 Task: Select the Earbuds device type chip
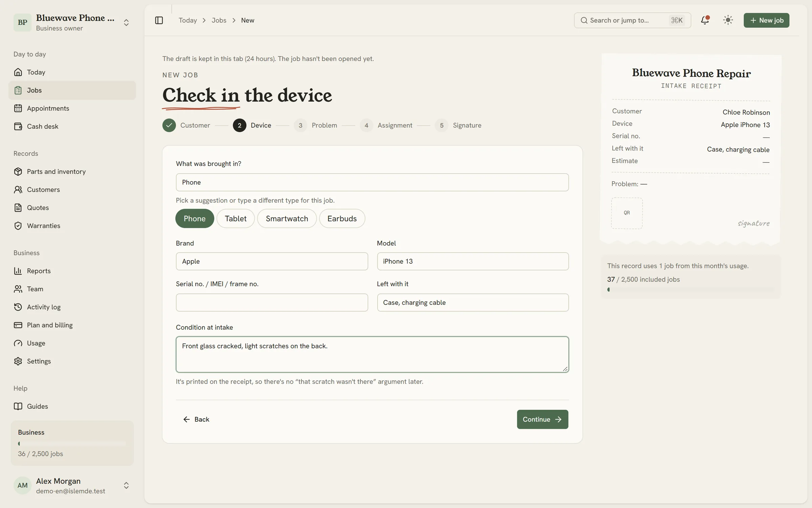pos(342,218)
